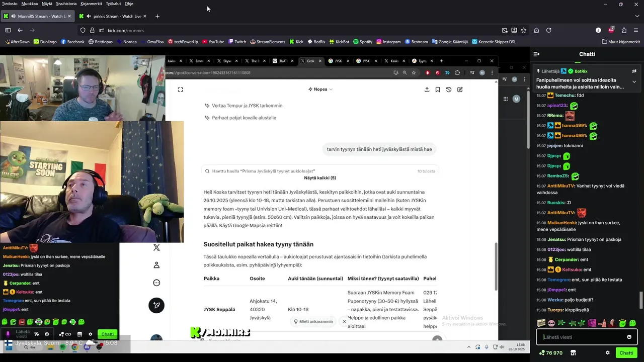This screenshot has width=644, height=362.
Task: Open the 76 970 channel points balance
Action: [550, 353]
